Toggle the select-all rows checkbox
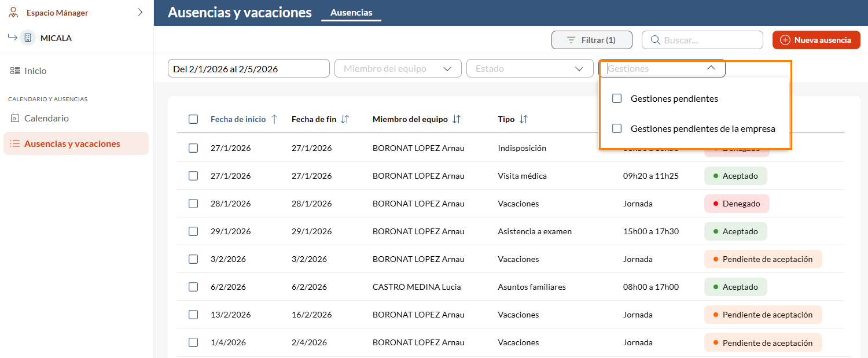The width and height of the screenshot is (868, 358). [x=193, y=119]
